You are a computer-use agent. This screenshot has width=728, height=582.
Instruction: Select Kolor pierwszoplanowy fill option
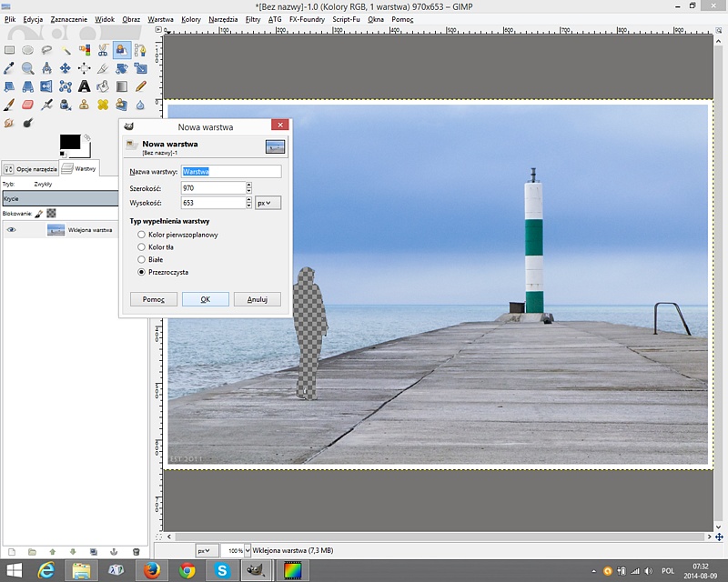click(x=141, y=235)
